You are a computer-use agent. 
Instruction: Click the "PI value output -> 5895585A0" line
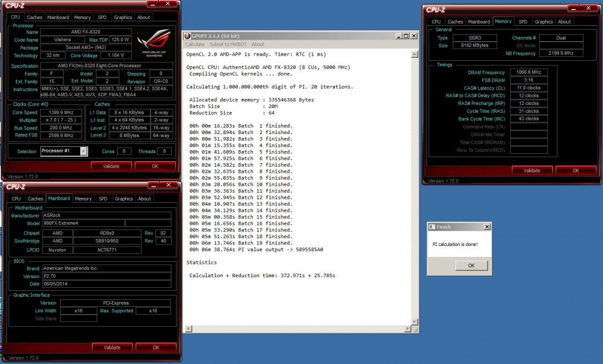256,250
